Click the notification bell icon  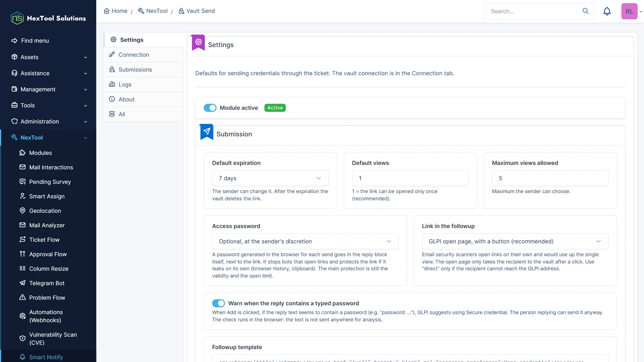pyautogui.click(x=607, y=11)
